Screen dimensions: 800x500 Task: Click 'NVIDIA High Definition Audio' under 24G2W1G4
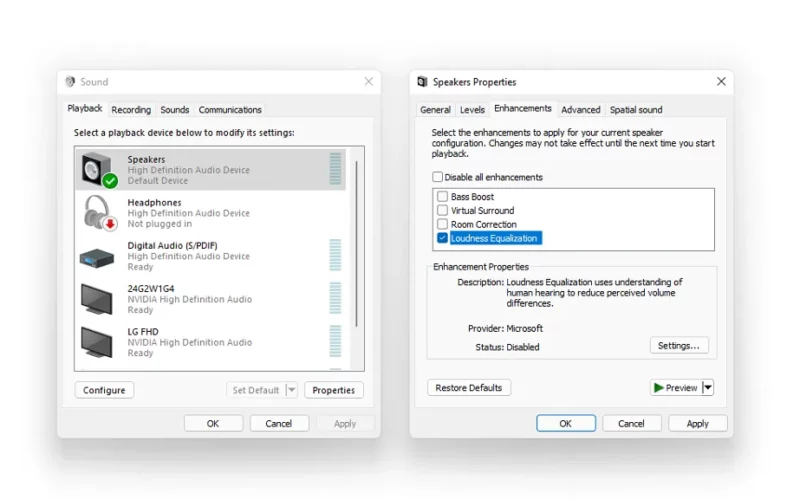click(190, 299)
